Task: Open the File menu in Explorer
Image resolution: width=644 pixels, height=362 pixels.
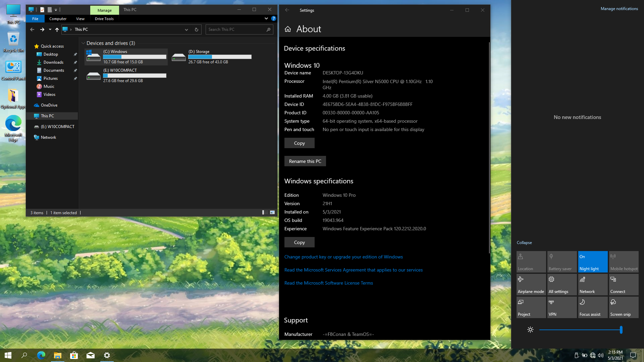Action: tap(35, 19)
